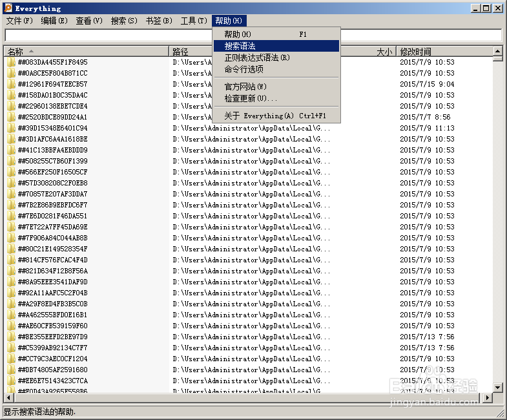The image size is (507, 420).
Task: Click folder icon of ##39D15348E6401C94
Action: coord(11,128)
